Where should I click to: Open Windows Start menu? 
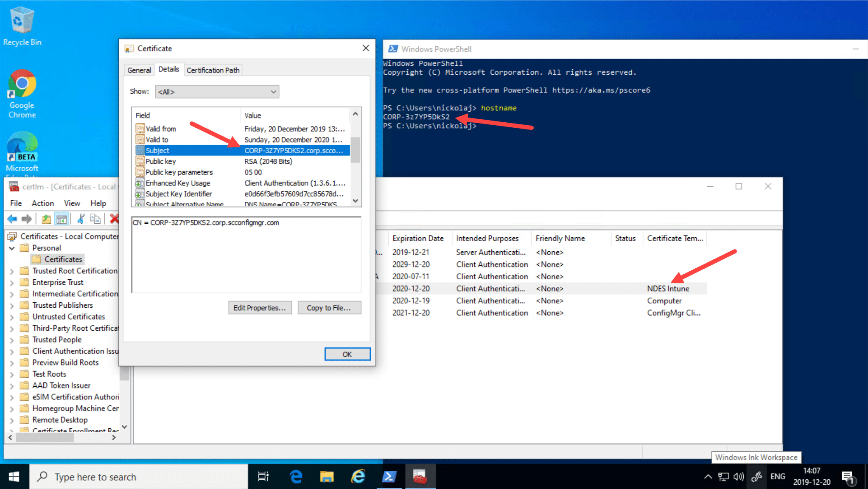tap(14, 477)
